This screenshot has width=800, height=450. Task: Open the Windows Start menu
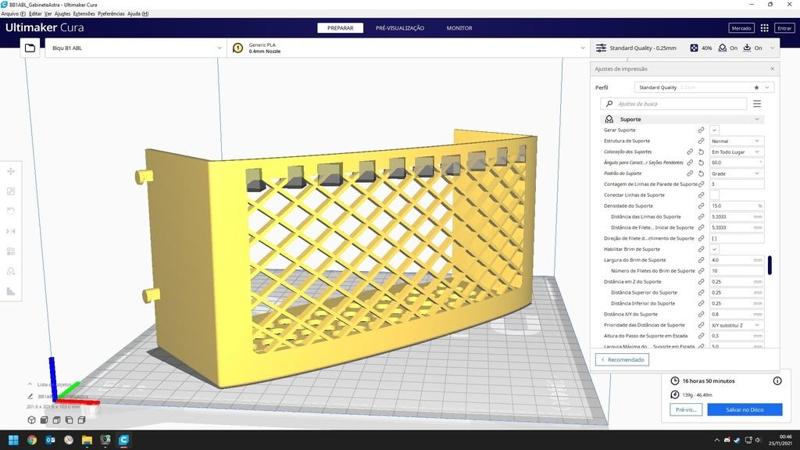[x=13, y=440]
